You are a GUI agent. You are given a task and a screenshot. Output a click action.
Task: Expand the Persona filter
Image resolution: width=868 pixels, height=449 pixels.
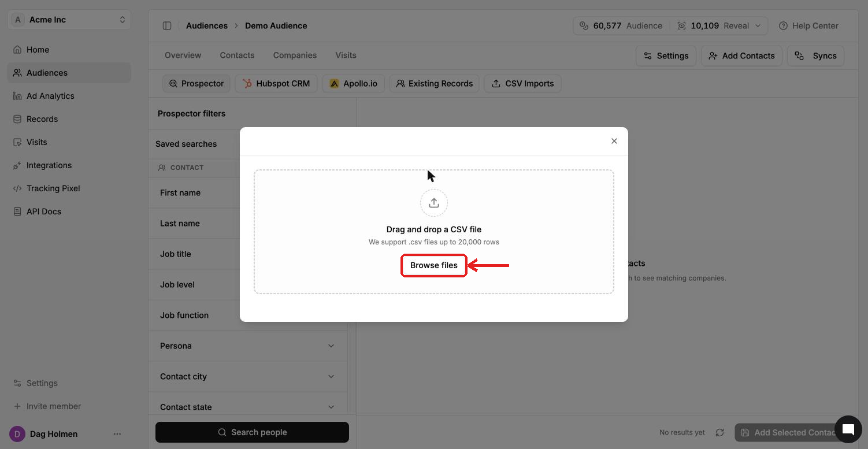(x=248, y=346)
